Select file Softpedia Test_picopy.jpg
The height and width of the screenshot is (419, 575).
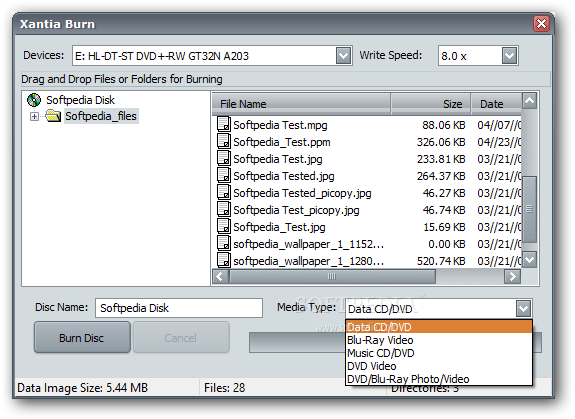pos(296,210)
